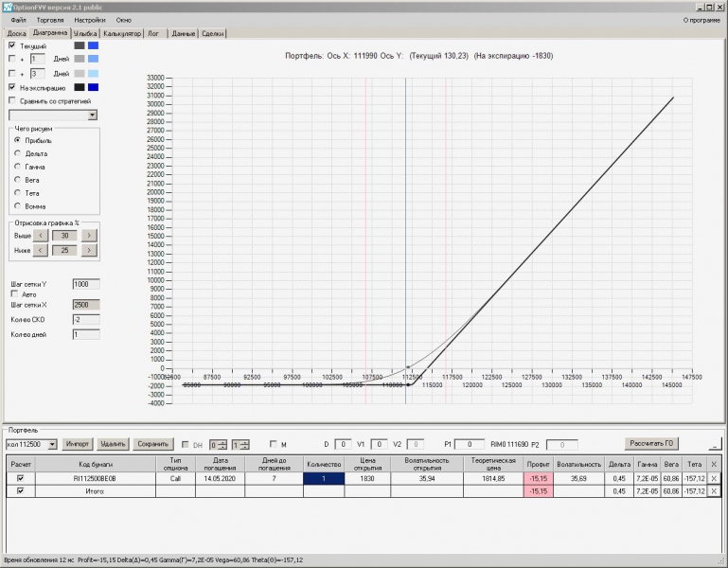Click the Рассчитать ГО button
This screenshot has height=568, width=728.
click(653, 443)
